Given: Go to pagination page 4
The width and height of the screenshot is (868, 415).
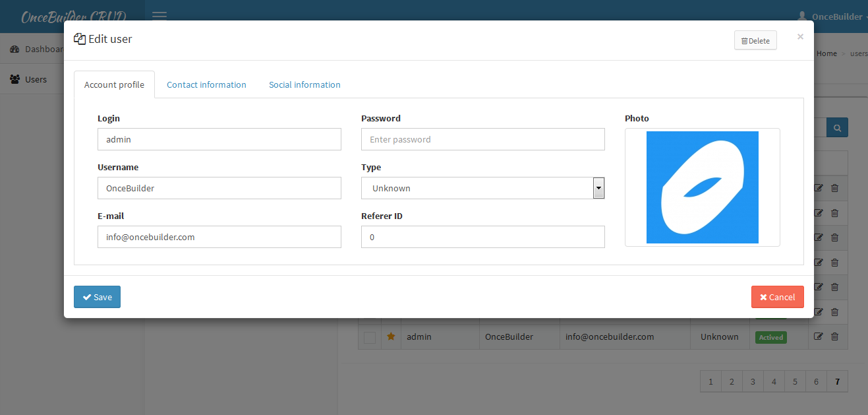Looking at the screenshot, I should [x=774, y=381].
